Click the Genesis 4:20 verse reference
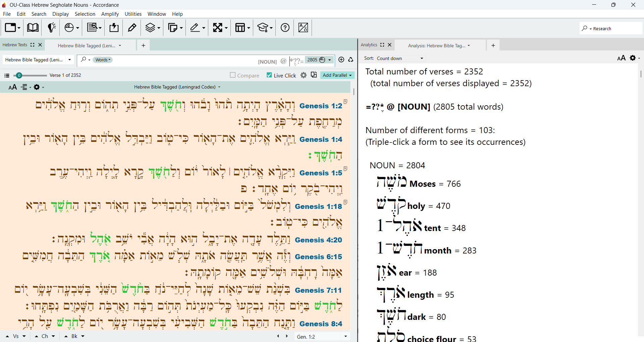Screen dimensions: 644x342 click(x=318, y=240)
